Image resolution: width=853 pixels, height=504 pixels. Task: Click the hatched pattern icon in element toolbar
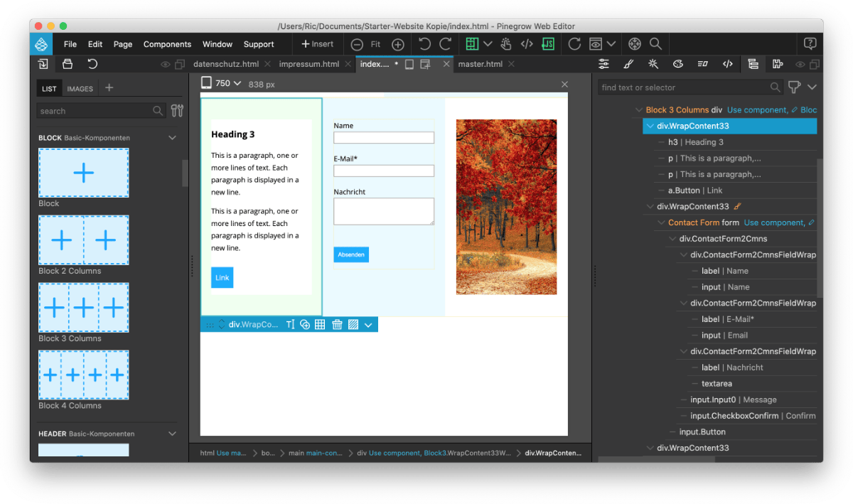tap(353, 324)
